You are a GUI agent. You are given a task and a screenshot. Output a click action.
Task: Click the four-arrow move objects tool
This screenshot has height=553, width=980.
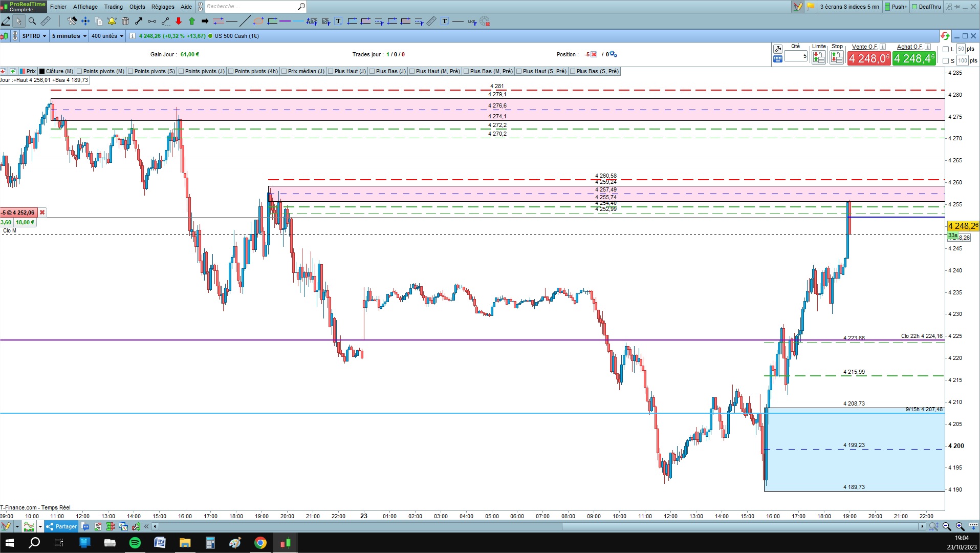pos(85,21)
